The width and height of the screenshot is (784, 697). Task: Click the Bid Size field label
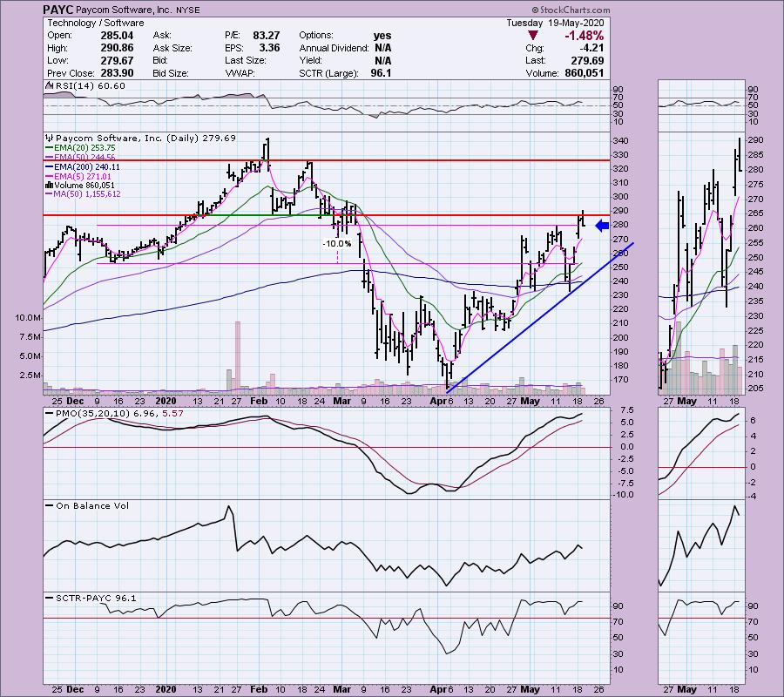click(171, 73)
